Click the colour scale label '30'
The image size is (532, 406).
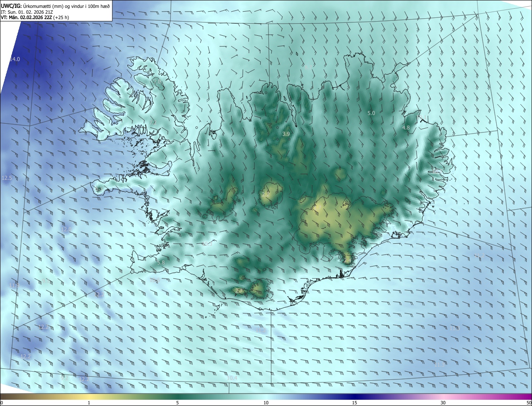pyautogui.click(x=443, y=403)
